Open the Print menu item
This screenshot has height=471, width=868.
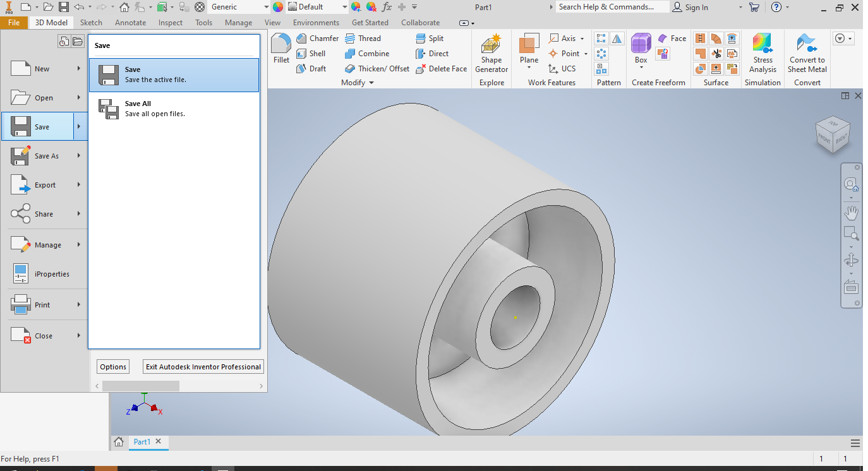click(x=44, y=305)
